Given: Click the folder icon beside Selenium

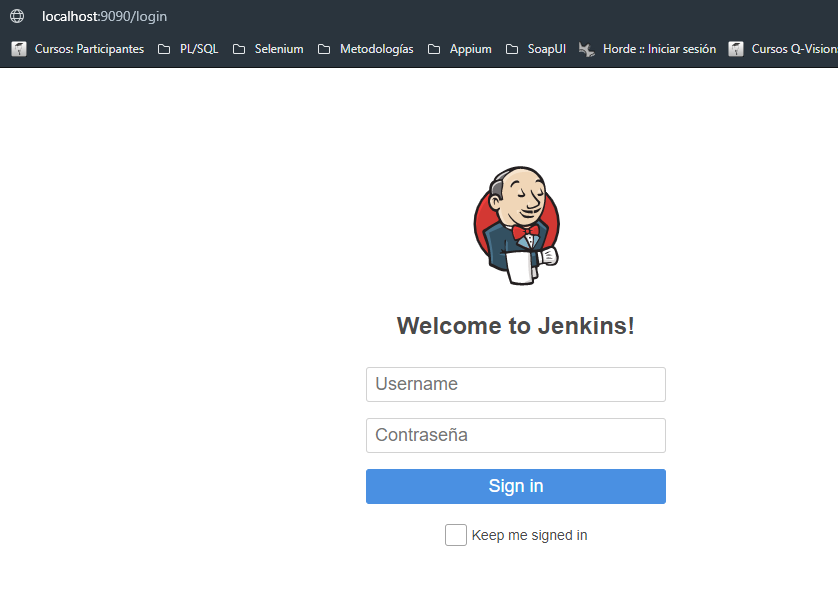Looking at the screenshot, I should (239, 49).
